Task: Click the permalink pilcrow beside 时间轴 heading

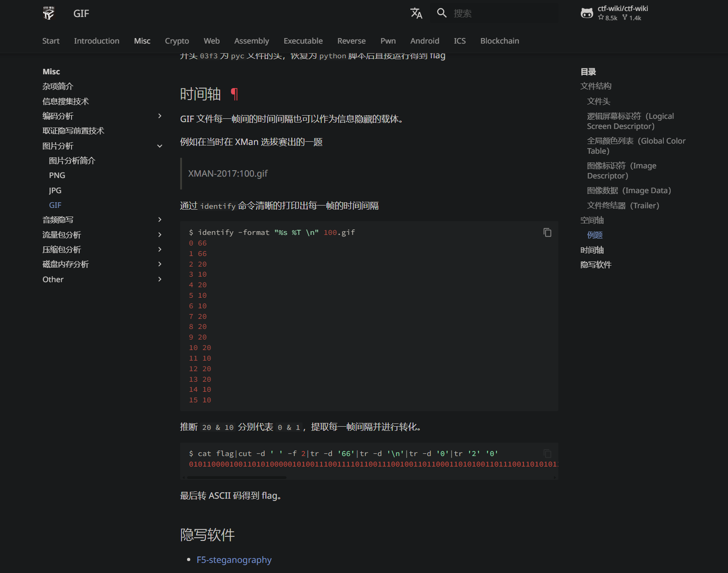Action: [x=234, y=94]
